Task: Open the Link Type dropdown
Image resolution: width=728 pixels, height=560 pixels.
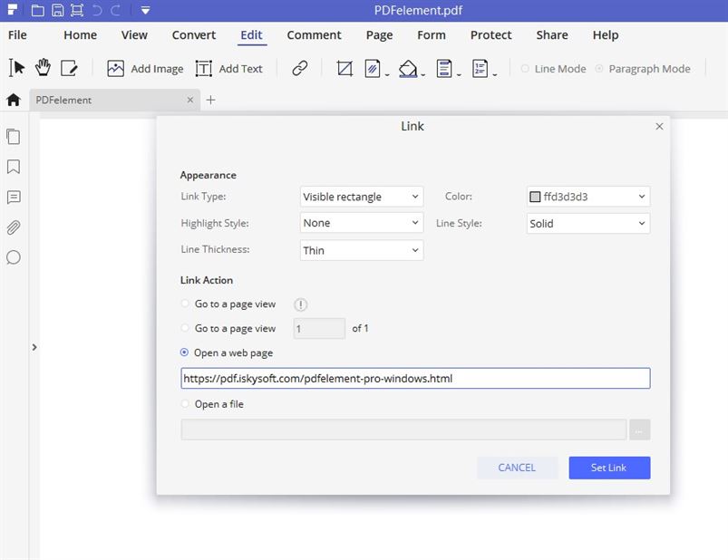Action: coord(362,197)
